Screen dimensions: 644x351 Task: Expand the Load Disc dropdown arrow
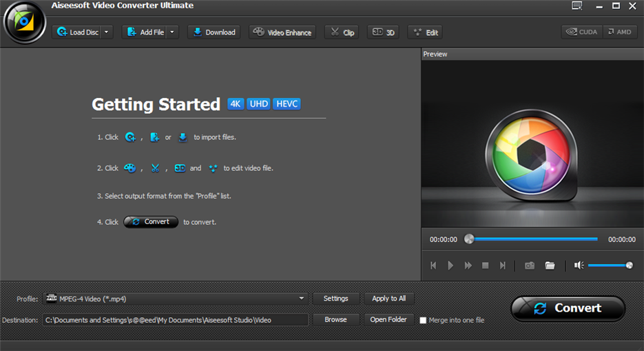[x=107, y=32]
